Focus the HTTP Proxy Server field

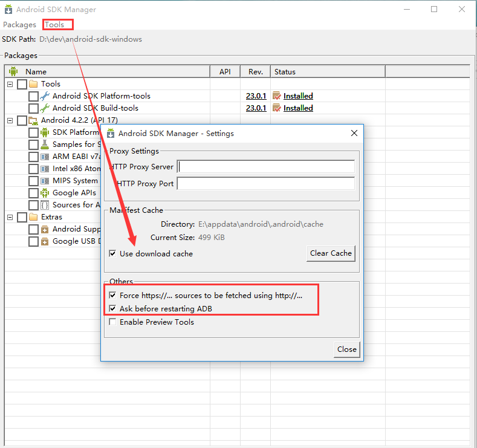(x=266, y=167)
